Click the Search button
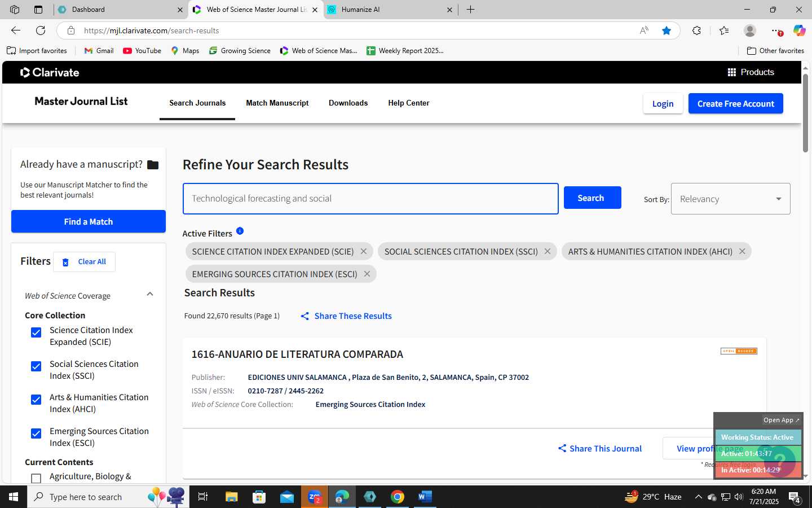The height and width of the screenshot is (508, 812). pos(592,198)
